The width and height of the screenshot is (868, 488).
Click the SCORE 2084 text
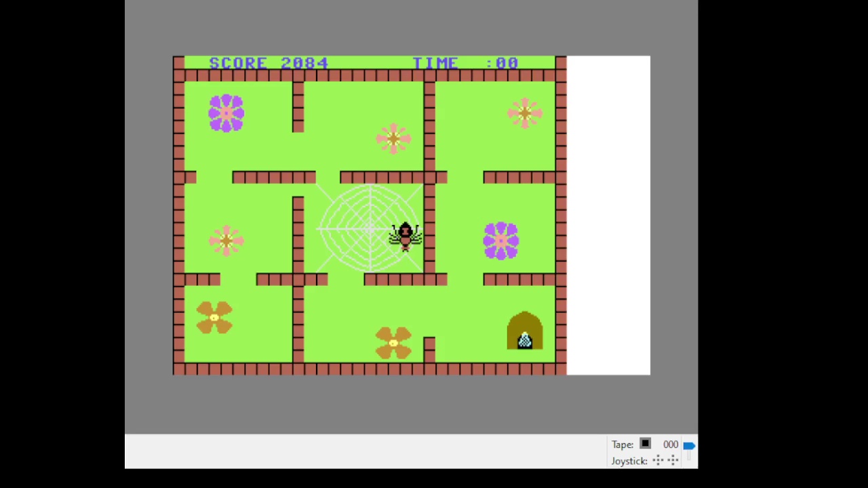[269, 63]
